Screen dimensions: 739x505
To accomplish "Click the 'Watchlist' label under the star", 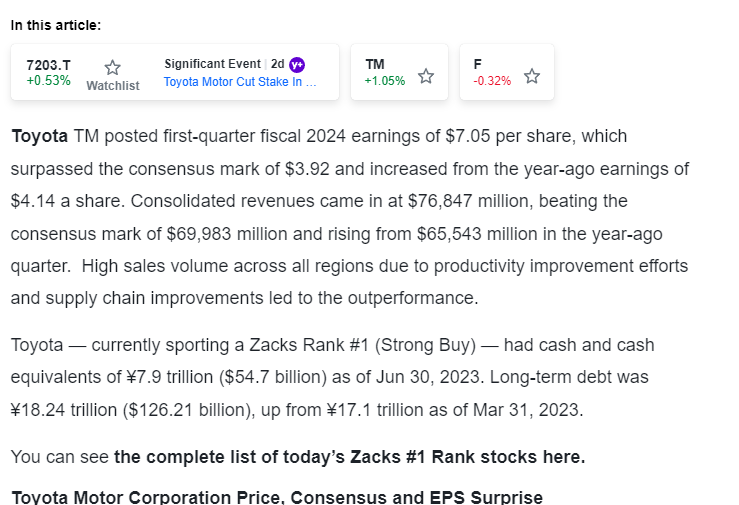I will click(113, 86).
